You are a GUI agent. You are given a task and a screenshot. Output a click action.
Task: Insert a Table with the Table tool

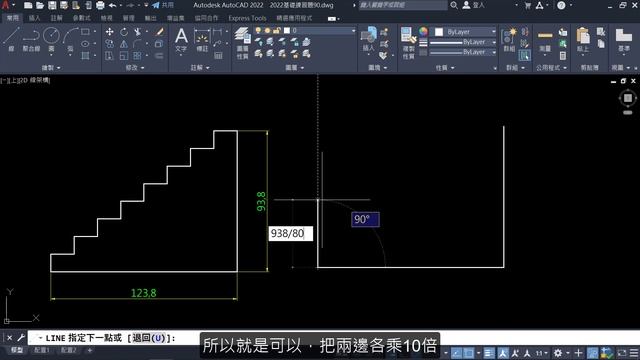pyautogui.click(x=218, y=56)
